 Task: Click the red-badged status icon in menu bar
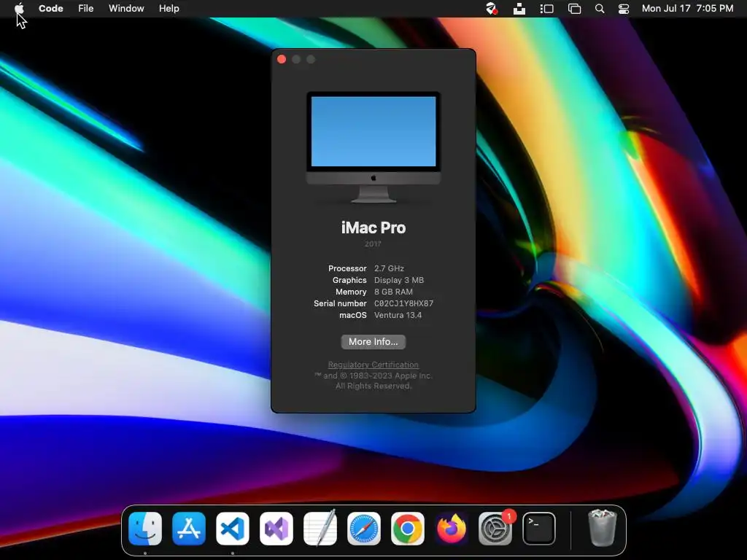click(491, 8)
